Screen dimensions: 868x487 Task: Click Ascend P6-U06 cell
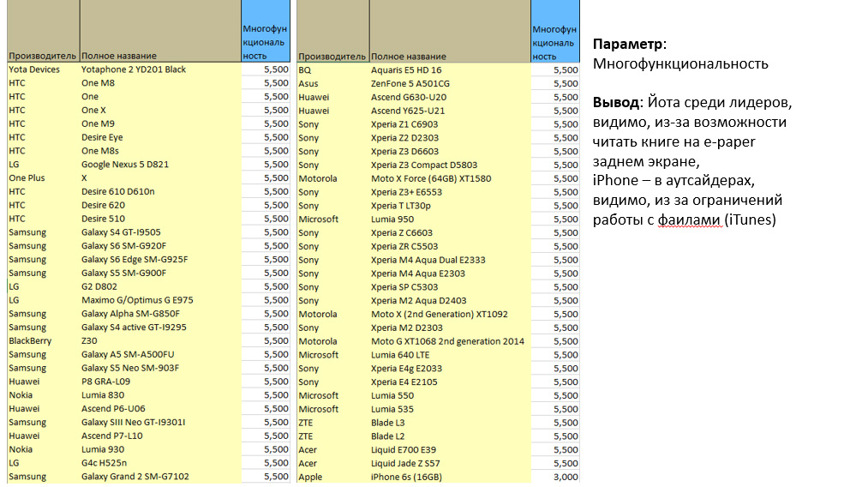tap(160, 409)
